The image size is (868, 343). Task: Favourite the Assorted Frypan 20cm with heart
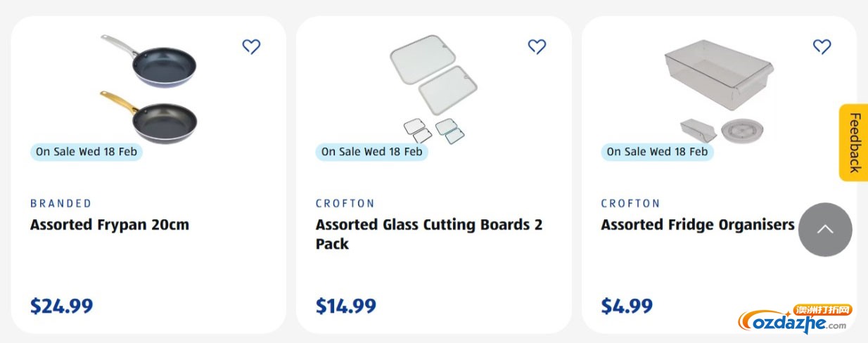[x=251, y=47]
